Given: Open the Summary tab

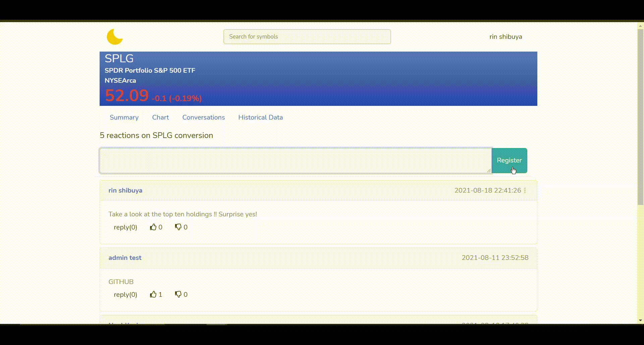Looking at the screenshot, I should pyautogui.click(x=124, y=117).
